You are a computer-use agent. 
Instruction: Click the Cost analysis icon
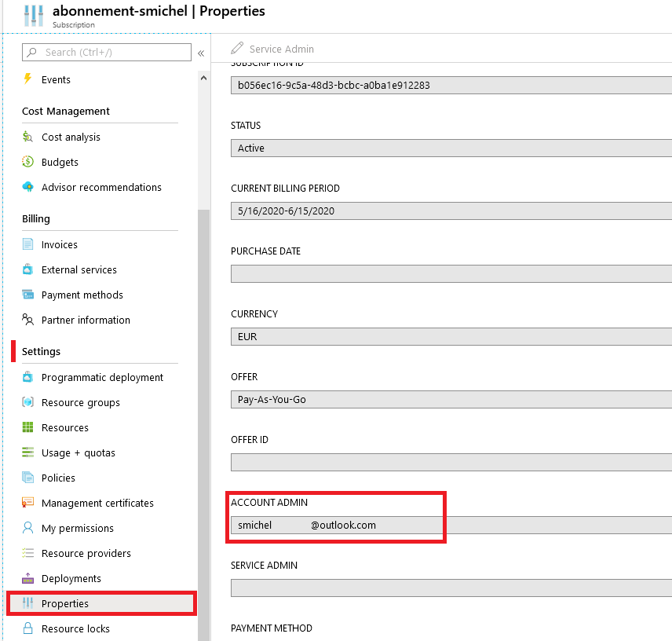28,137
